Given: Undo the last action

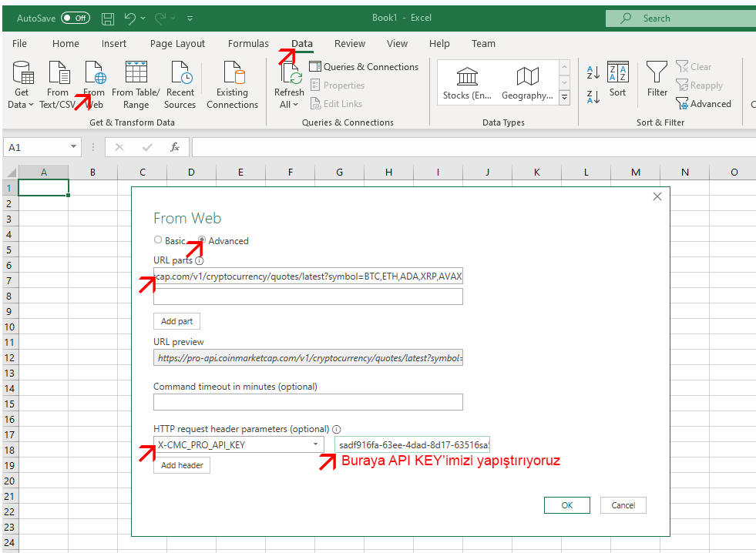Looking at the screenshot, I should tap(130, 18).
